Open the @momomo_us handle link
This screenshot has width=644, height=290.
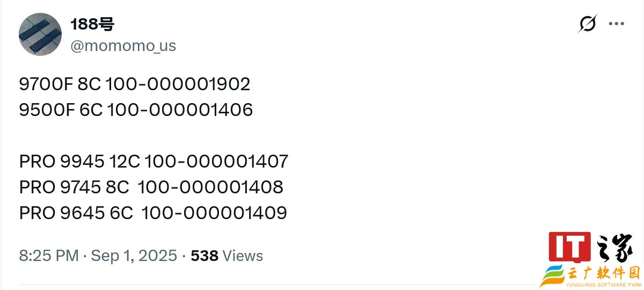[x=123, y=46]
